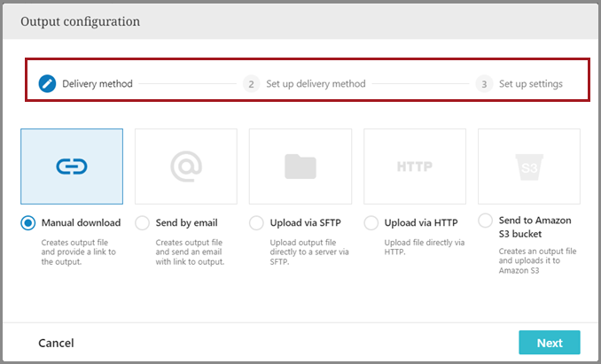This screenshot has height=364, width=601.
Task: Click the HTTP icon tile
Action: [415, 166]
